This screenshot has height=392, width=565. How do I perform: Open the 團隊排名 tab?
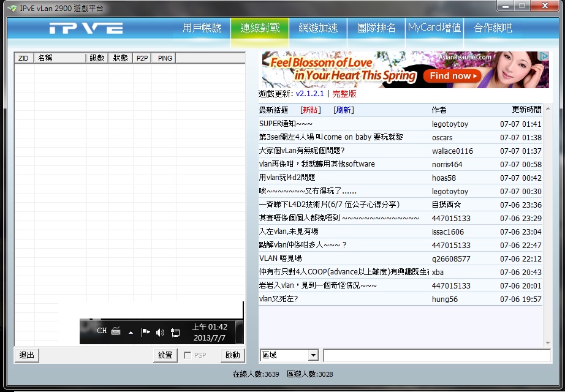tap(376, 28)
